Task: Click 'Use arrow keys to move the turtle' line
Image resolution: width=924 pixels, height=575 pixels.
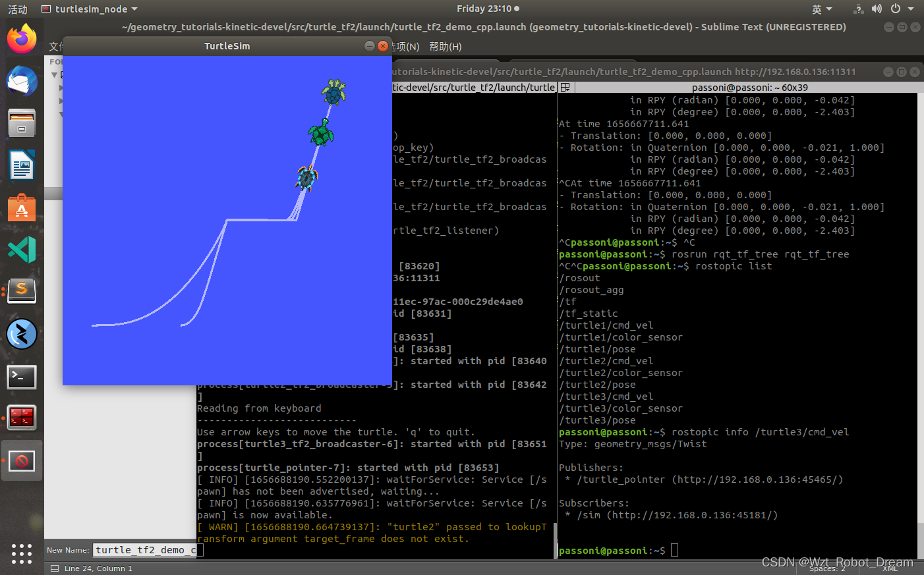Action: click(335, 432)
